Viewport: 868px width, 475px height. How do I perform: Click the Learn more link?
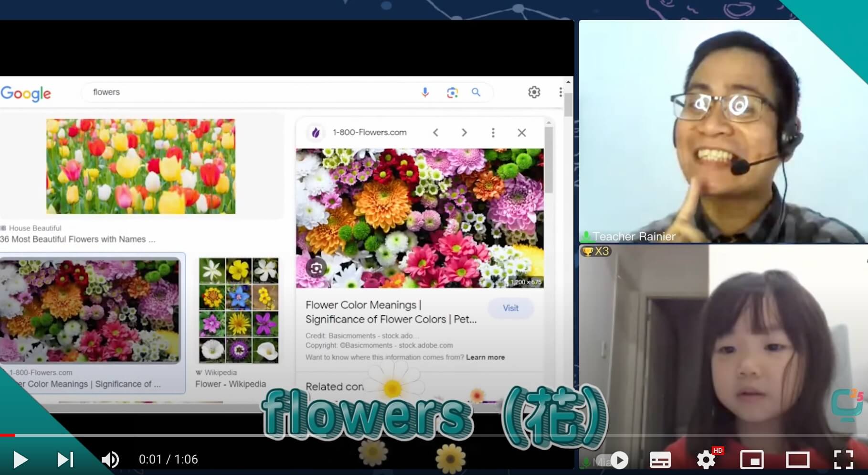[x=485, y=357]
